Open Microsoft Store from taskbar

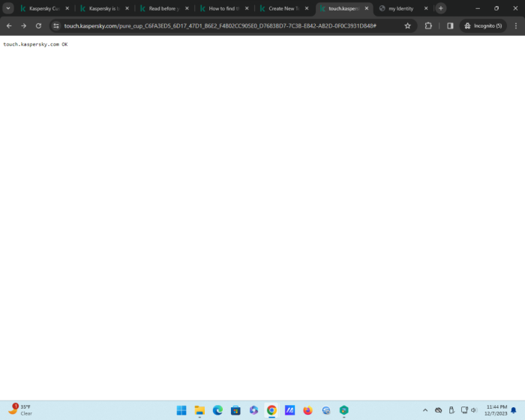pos(235,410)
